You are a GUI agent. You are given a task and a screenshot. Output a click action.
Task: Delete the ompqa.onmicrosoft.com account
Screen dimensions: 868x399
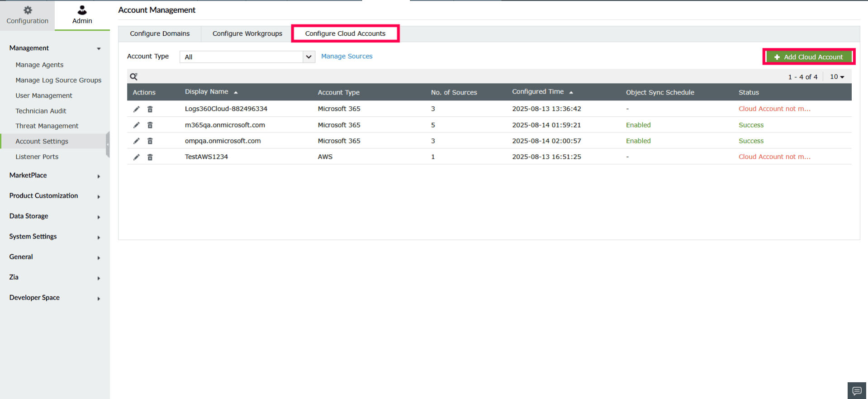pyautogui.click(x=150, y=141)
